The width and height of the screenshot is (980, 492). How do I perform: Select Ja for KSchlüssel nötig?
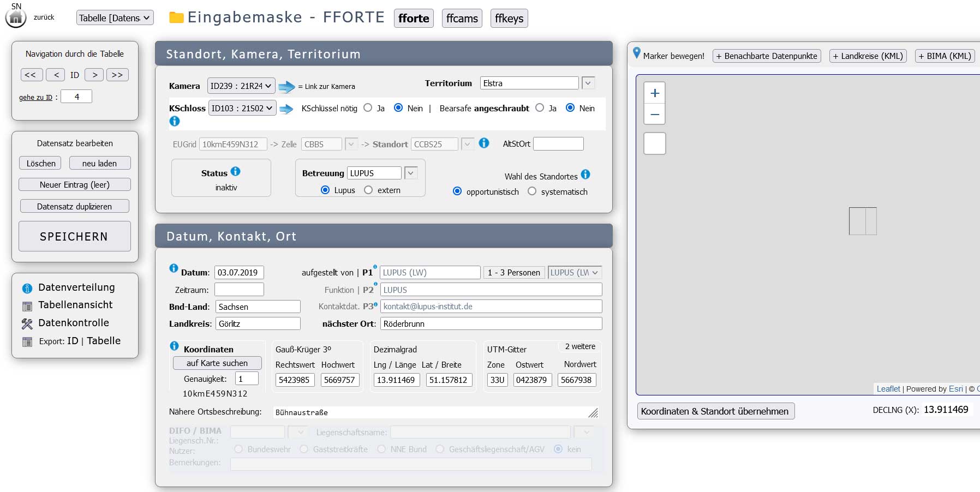(x=368, y=108)
